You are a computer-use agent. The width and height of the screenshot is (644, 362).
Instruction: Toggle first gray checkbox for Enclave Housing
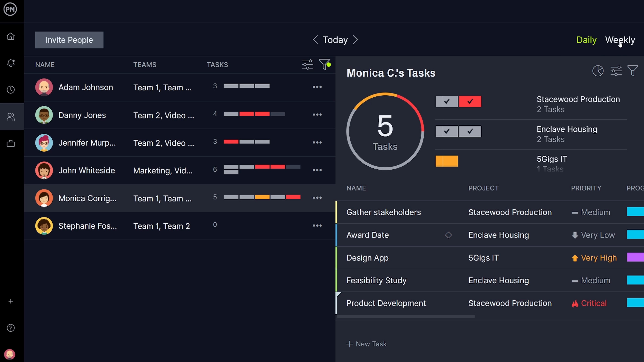point(446,131)
